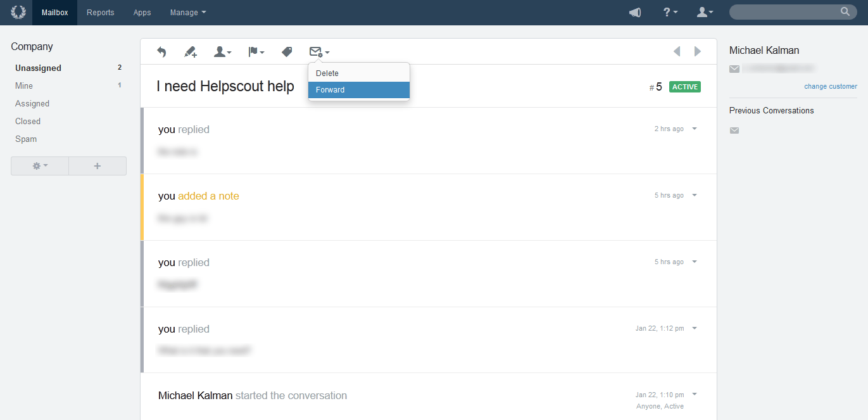Choose Forward from the dropdown menu
This screenshot has height=420, width=868.
359,90
